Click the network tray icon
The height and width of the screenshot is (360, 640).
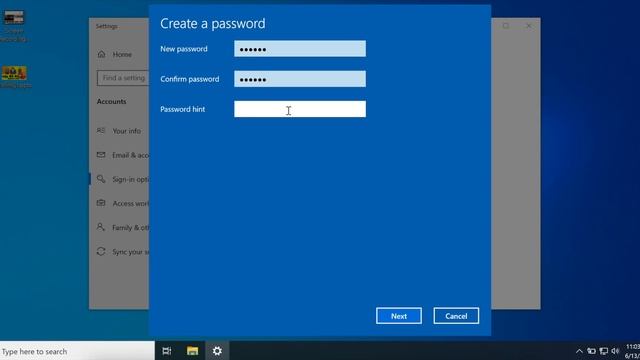coord(604,351)
